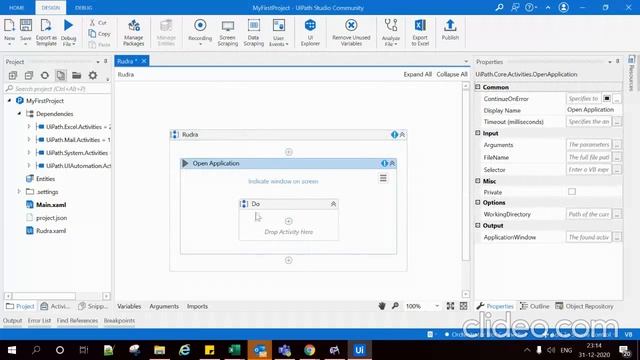This screenshot has width=640, height=360.
Task: Open the Windows Start menu
Action: pos(12,350)
